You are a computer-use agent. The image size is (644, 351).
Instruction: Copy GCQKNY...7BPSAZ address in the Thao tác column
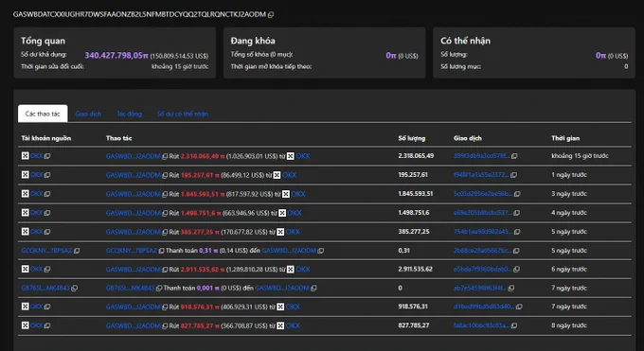[161, 251]
